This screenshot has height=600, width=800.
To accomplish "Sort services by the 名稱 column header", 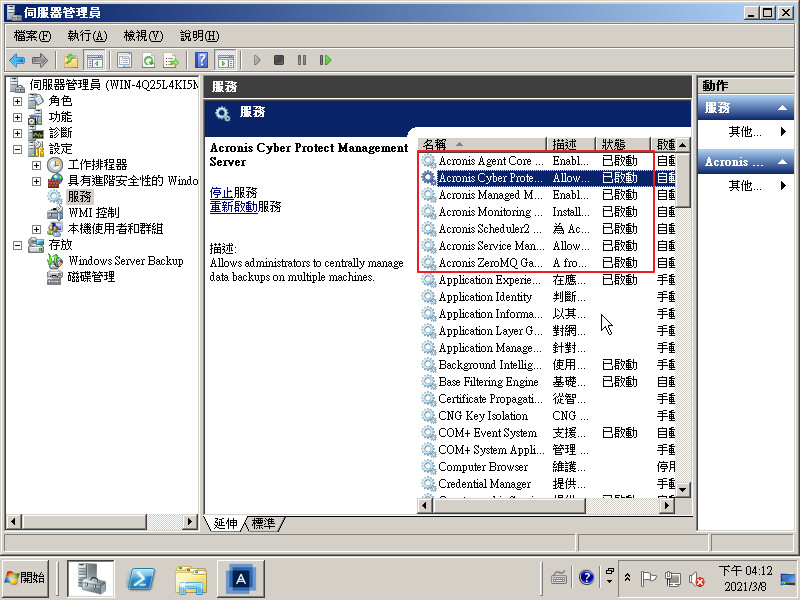I will click(482, 144).
